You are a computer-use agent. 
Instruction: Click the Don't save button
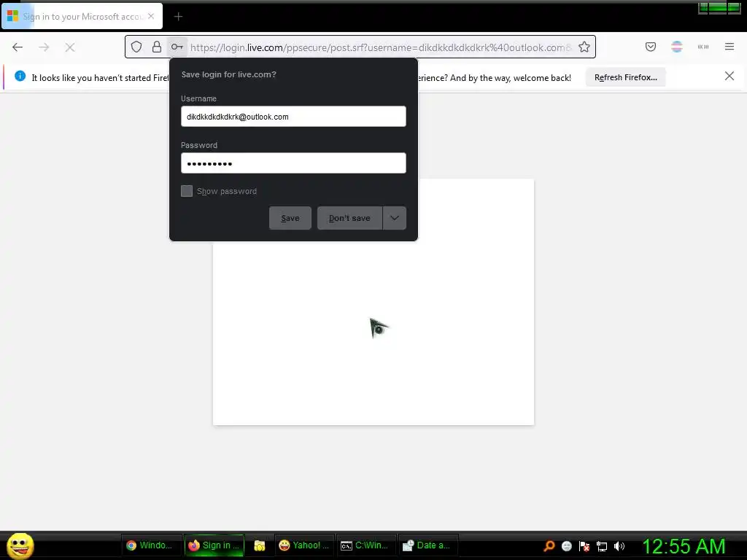tap(349, 218)
